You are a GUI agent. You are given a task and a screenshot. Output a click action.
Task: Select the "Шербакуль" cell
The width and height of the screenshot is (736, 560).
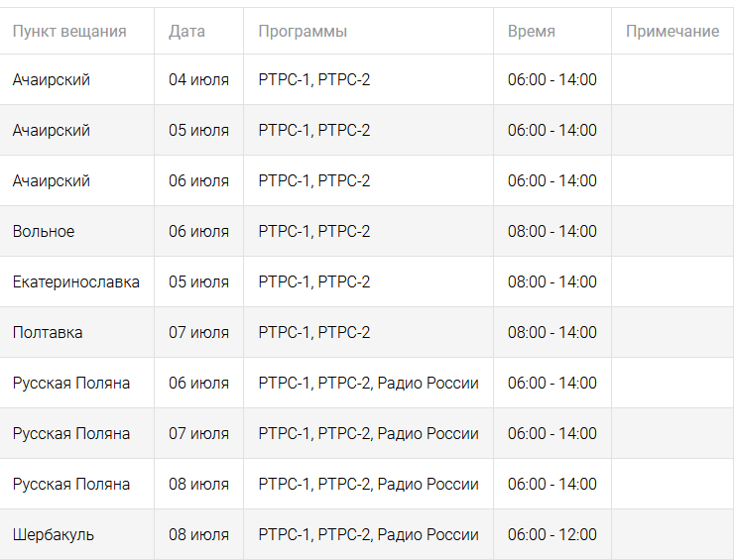54,535
